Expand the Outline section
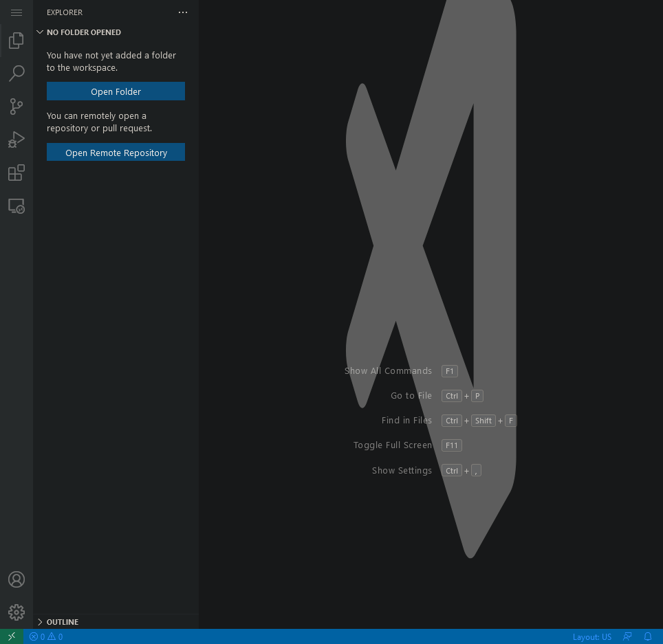663x644 pixels. tap(116, 622)
